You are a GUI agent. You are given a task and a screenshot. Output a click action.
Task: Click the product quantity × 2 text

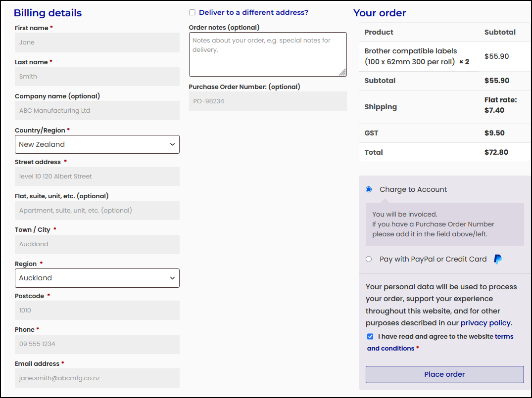pos(464,62)
